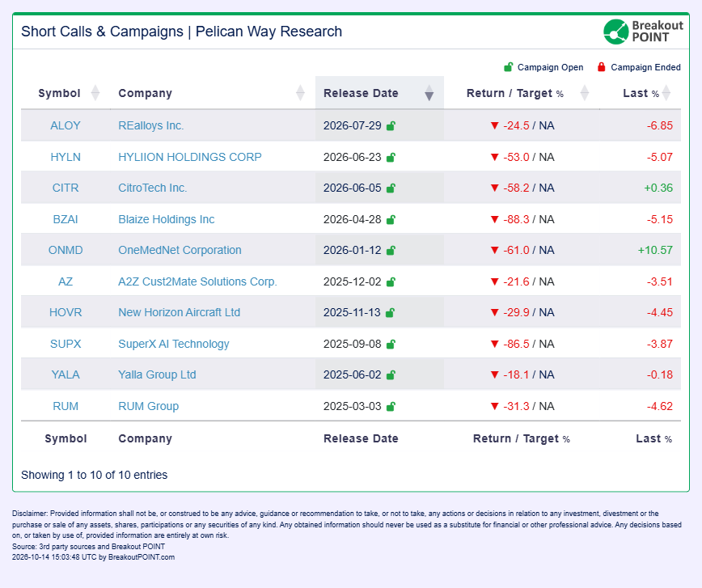
Task: Click the green open-lock icon in the HOVR row
Action: [390, 312]
